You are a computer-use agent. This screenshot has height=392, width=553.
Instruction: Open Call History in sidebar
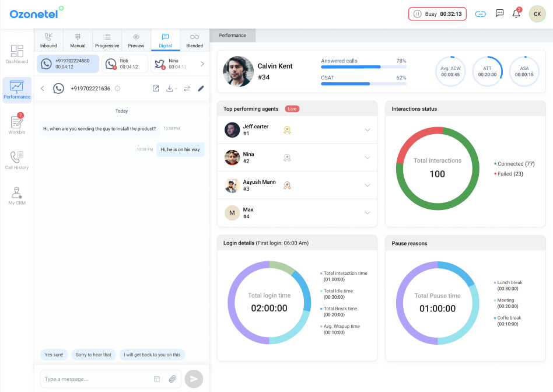(x=17, y=159)
